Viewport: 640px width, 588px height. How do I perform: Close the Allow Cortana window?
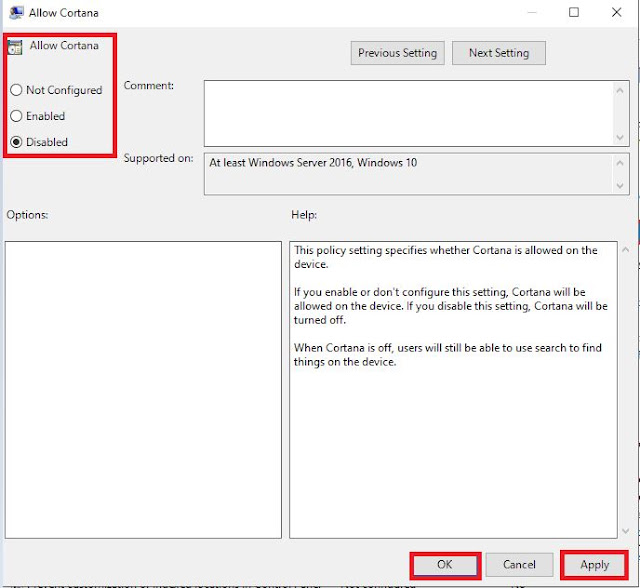point(616,12)
